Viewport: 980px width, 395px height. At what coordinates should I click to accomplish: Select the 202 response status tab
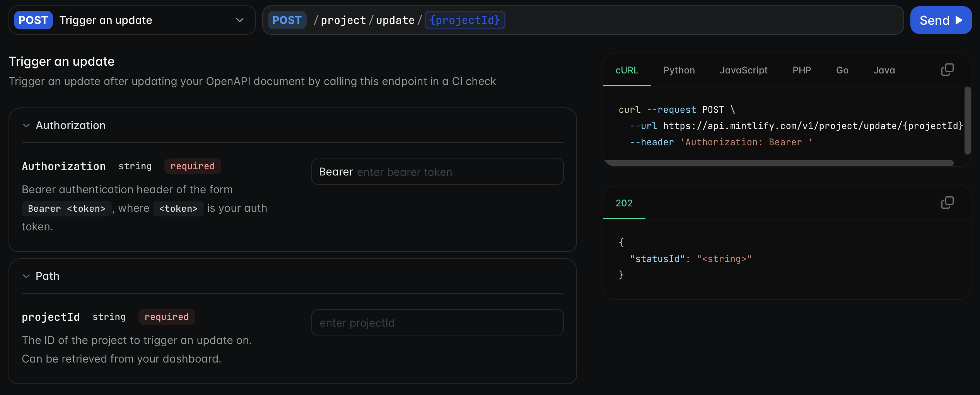tap(624, 203)
